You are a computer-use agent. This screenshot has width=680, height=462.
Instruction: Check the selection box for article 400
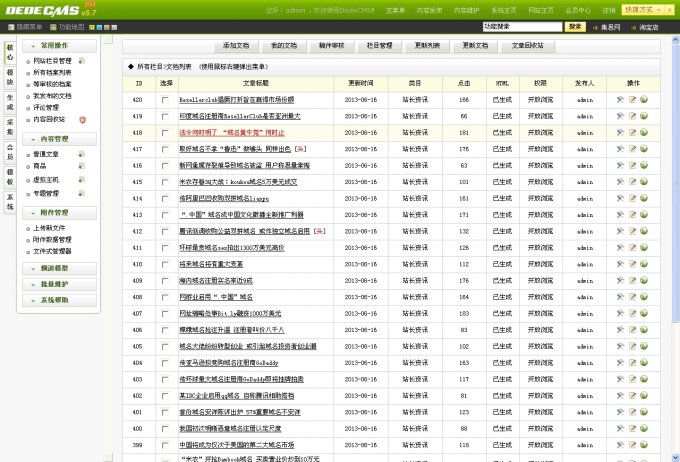(165, 429)
